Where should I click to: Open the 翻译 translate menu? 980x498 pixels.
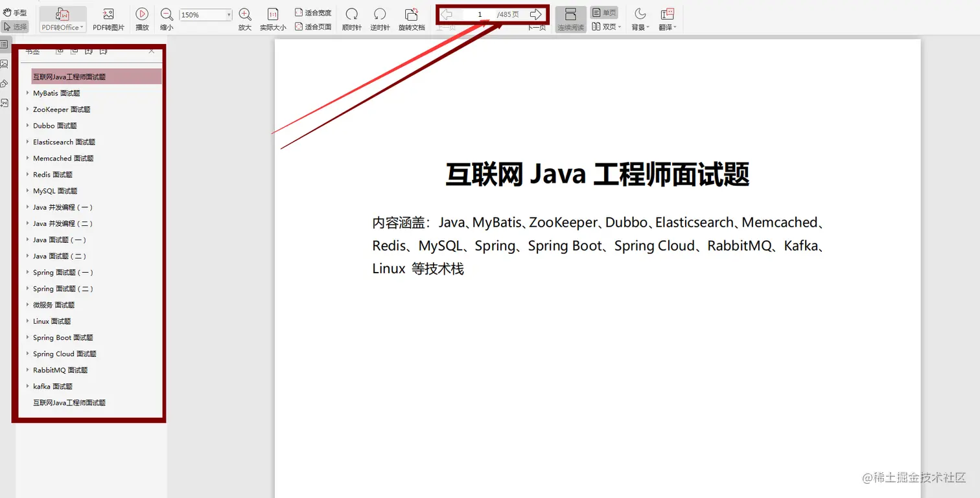(x=668, y=17)
